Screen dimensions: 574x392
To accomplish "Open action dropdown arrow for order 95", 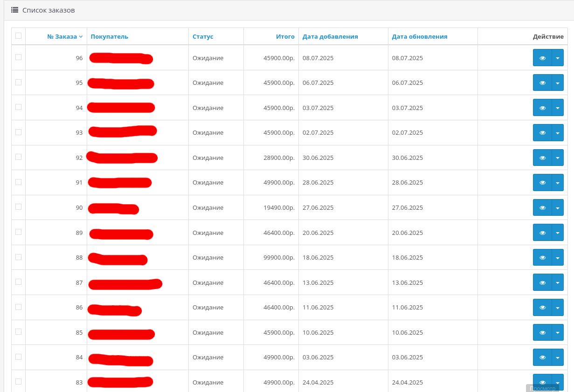I will [558, 83].
